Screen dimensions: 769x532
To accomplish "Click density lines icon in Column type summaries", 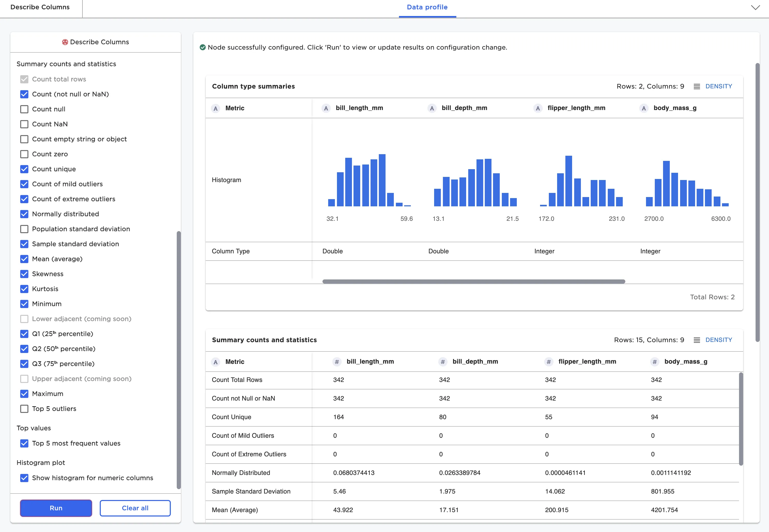I will (697, 86).
